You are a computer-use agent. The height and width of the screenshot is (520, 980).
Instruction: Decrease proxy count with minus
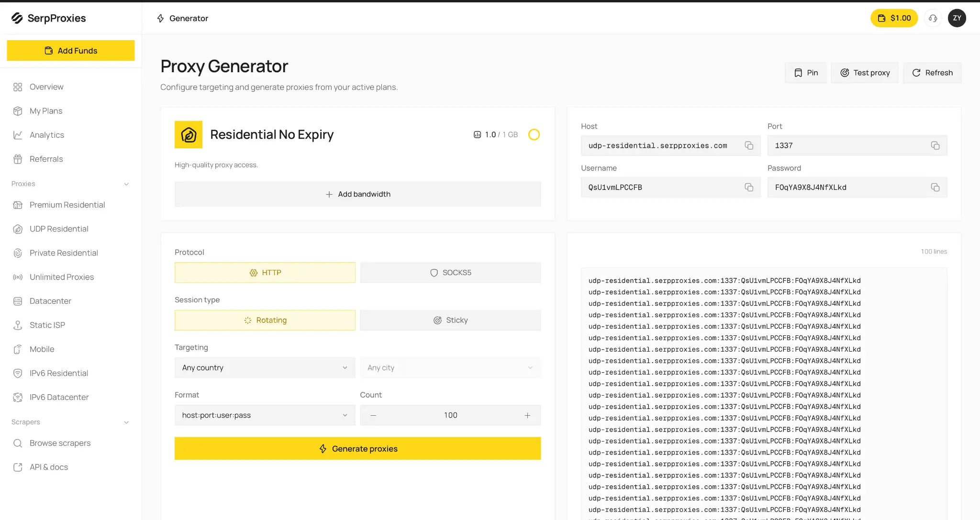coord(373,415)
